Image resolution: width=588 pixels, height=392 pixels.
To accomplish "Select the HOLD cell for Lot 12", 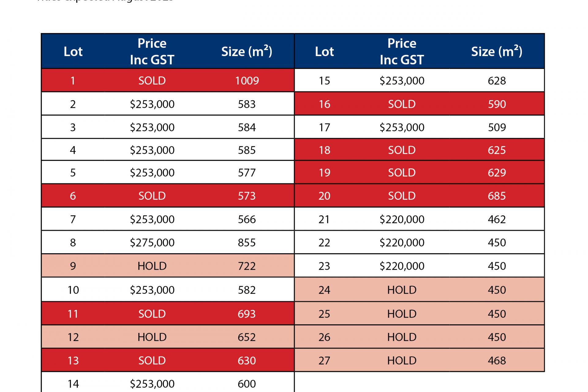I will 152,337.
